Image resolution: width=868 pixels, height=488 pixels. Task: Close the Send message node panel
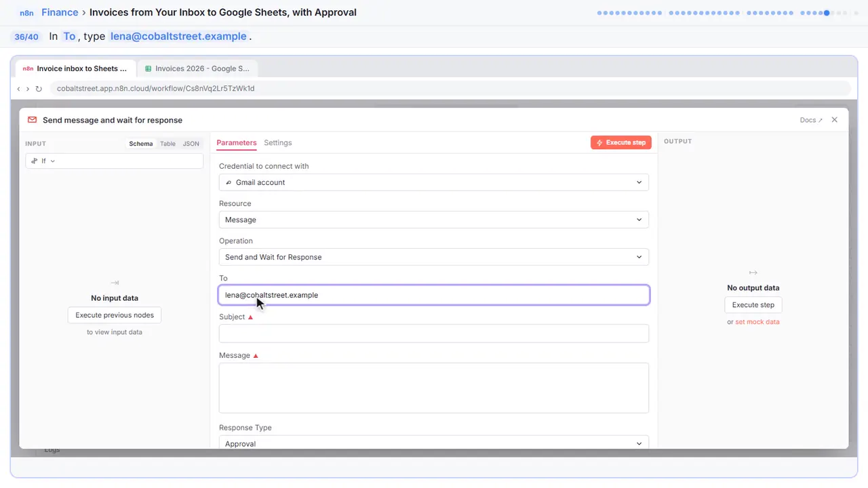[834, 120]
